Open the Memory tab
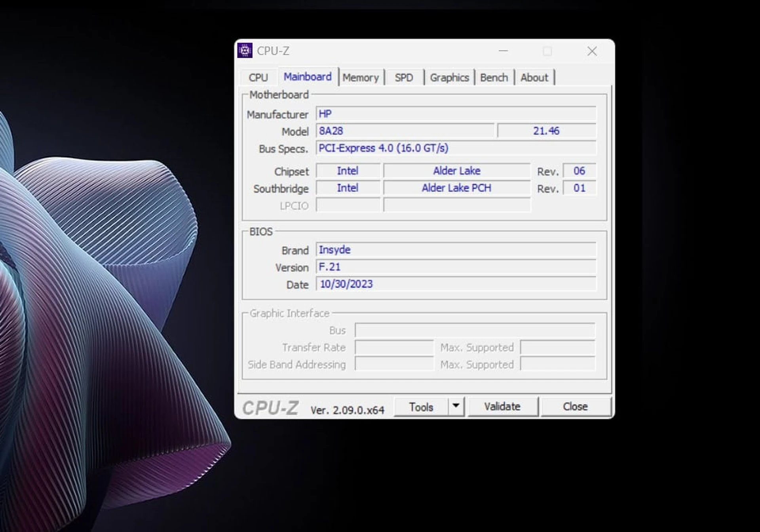This screenshot has width=760, height=532. (361, 77)
